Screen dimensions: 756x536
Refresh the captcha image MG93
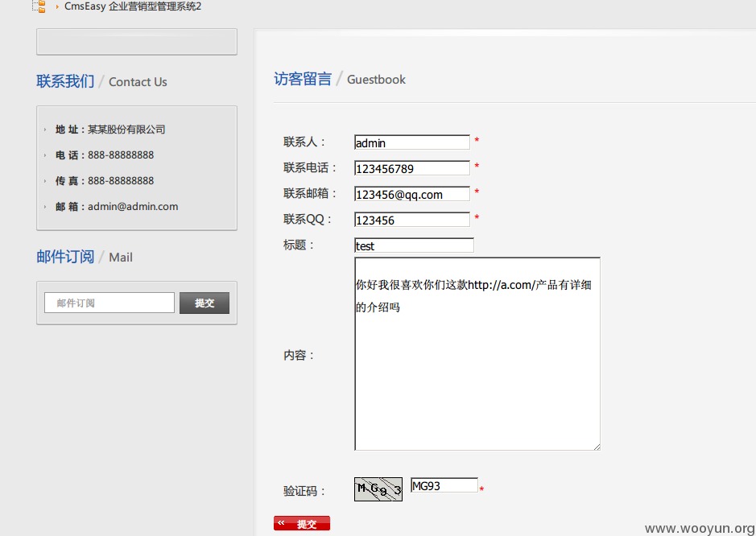tap(378, 489)
